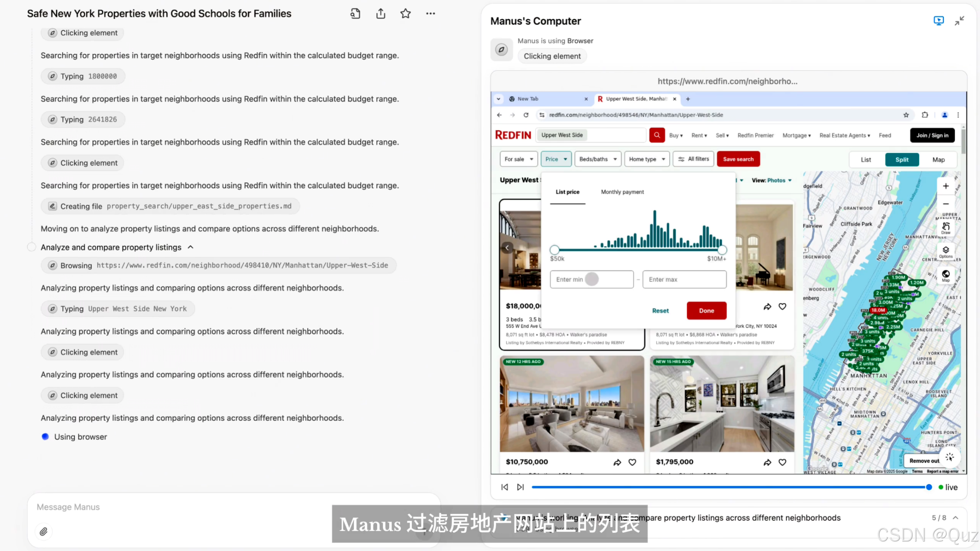Image resolution: width=980 pixels, height=551 pixels.
Task: Select the Draw tool on map
Action: (x=945, y=228)
